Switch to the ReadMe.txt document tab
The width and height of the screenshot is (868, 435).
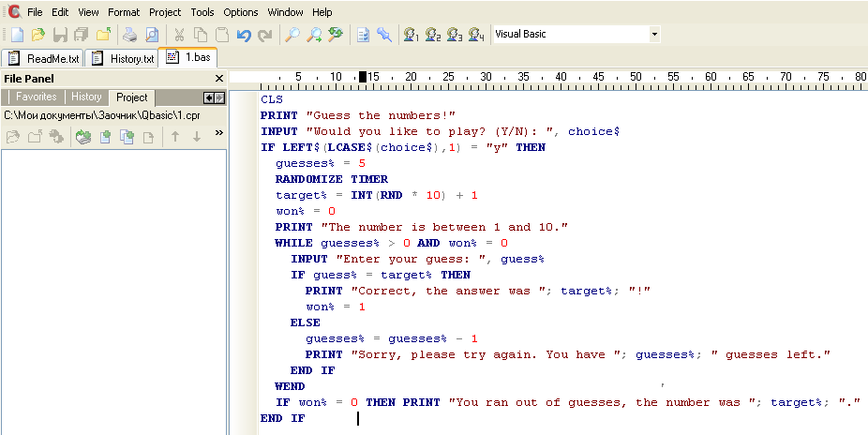(x=43, y=59)
